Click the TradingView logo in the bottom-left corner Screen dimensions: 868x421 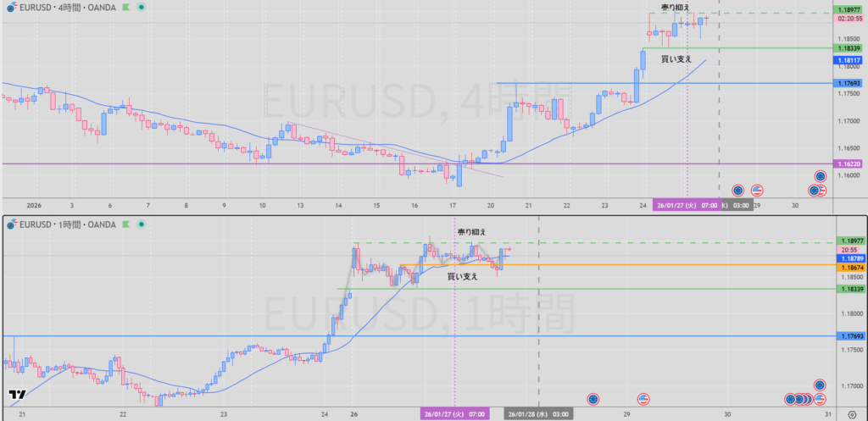16,394
